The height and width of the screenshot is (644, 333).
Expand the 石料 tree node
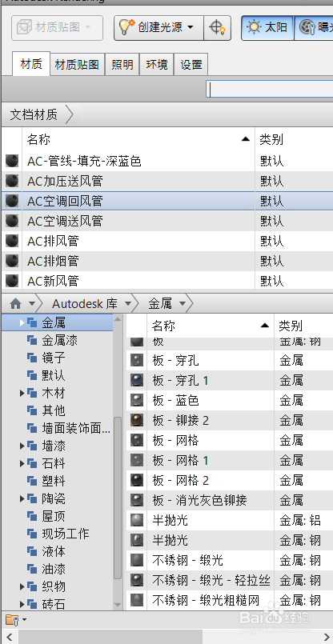[22, 464]
